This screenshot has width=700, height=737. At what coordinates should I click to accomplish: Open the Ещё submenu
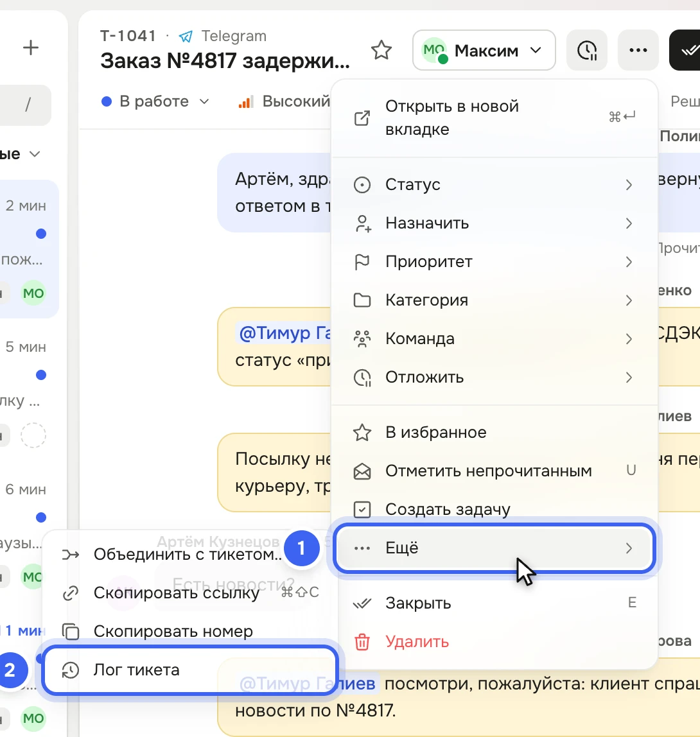(494, 548)
